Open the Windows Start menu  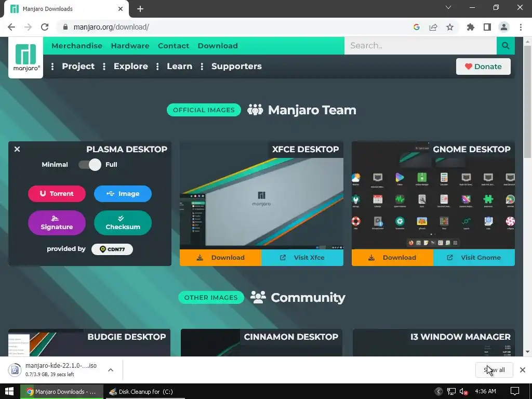click(x=9, y=392)
